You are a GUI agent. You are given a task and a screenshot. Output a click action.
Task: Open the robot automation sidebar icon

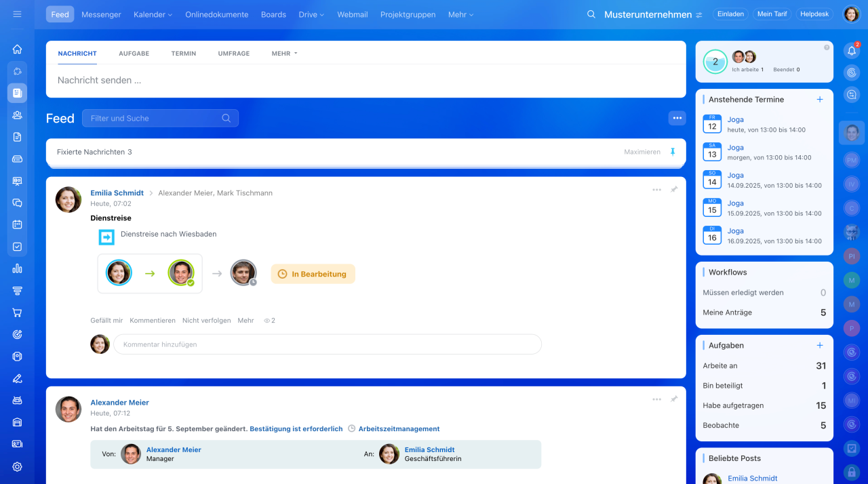click(17, 400)
